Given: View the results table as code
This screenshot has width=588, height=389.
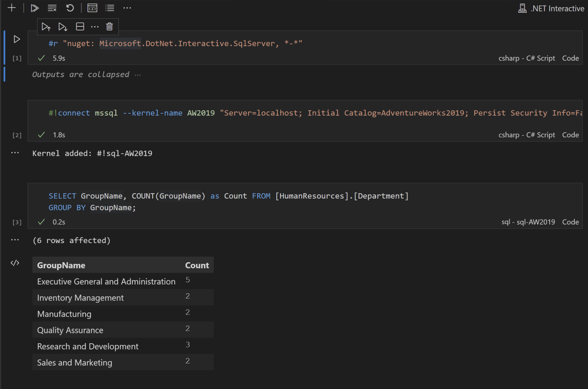Looking at the screenshot, I should [x=15, y=263].
